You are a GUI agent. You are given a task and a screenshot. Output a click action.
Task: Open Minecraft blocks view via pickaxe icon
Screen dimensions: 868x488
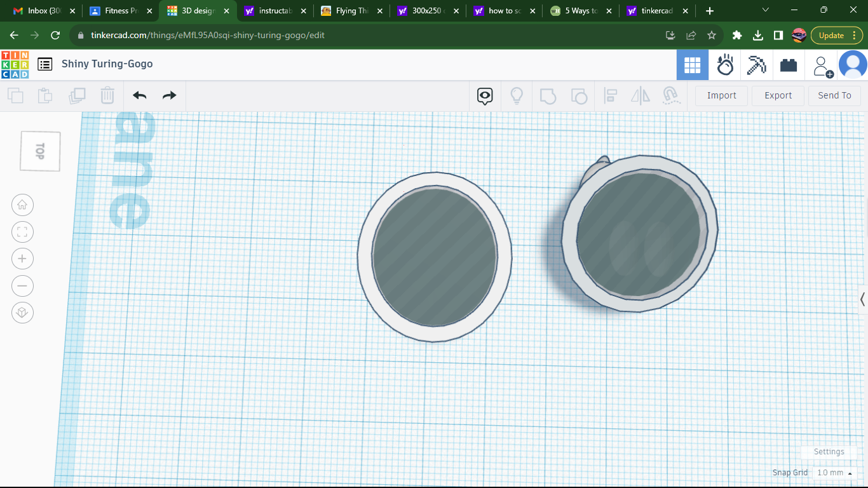(756, 64)
